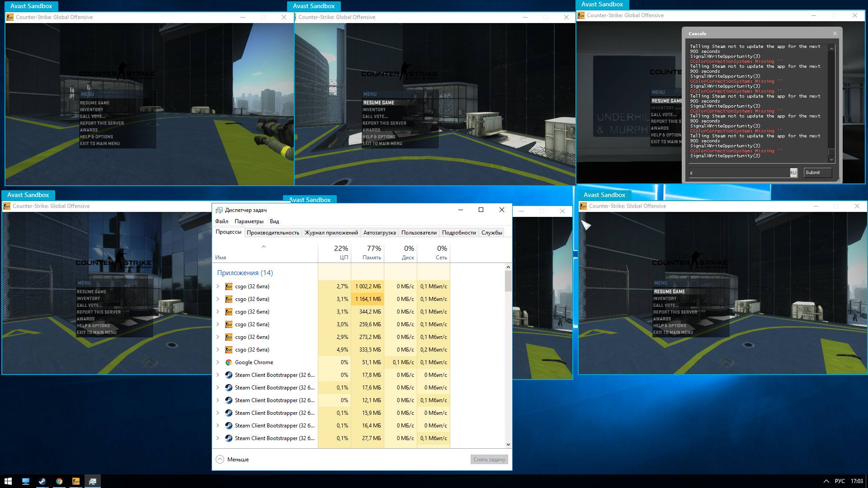This screenshot has width=868, height=488.
Task: Collapse Task Manager using Меньше arrow
Action: point(220,460)
